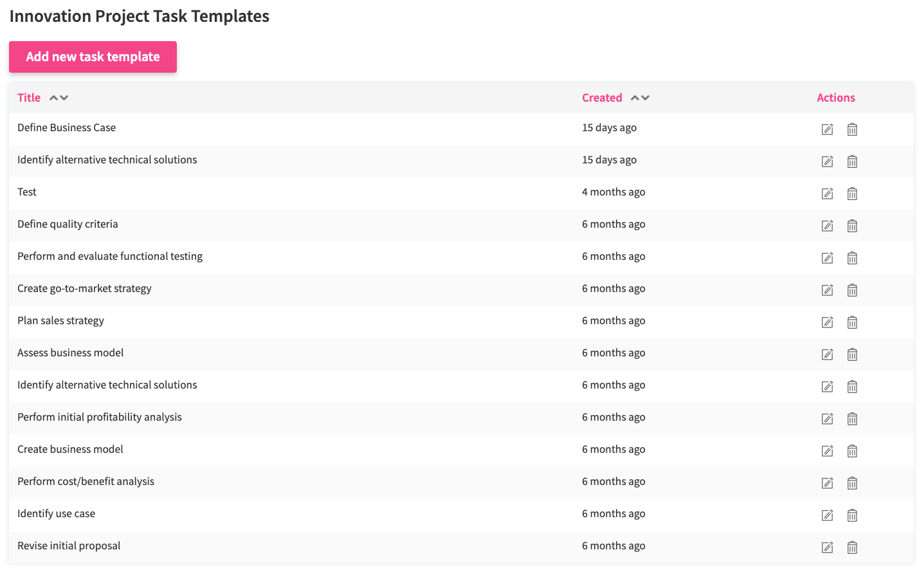Viewport: 924px width, 577px height.
Task: Edit the Define quality criteria template
Action: (827, 226)
